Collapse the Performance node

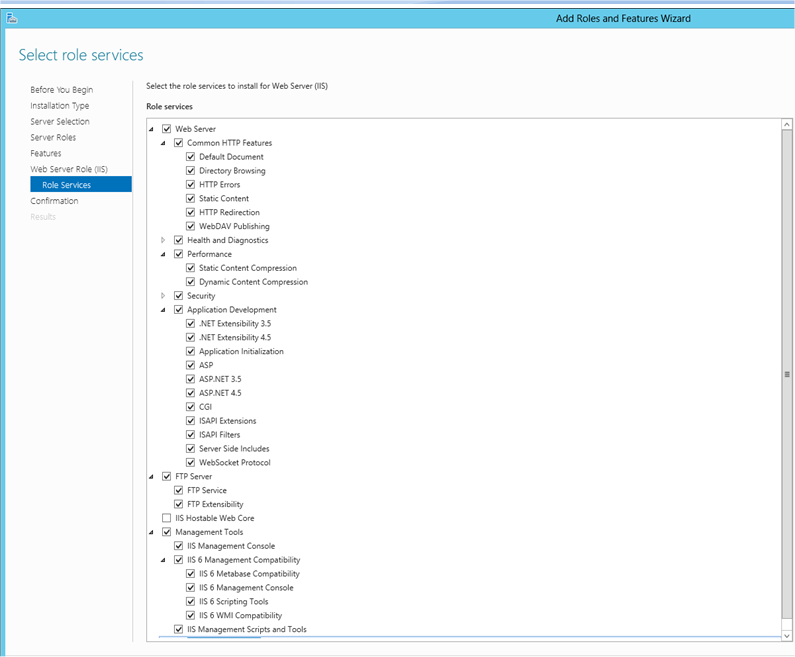(x=163, y=254)
